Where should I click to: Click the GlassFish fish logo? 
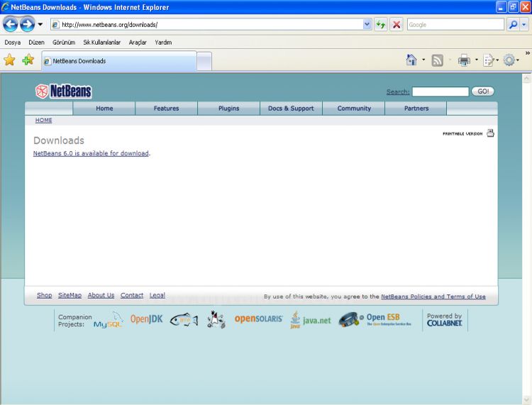point(184,320)
